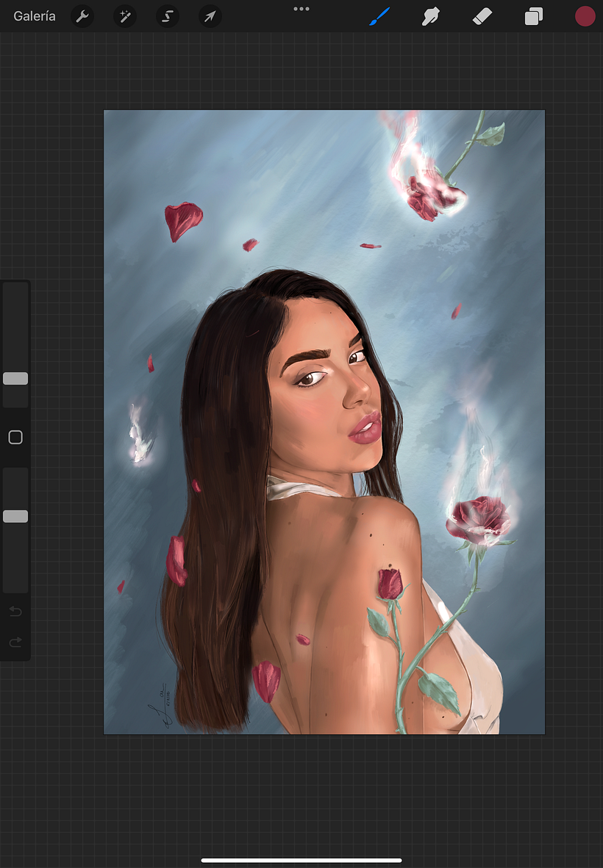603x868 pixels.
Task: Redo the action using sidebar arrow
Action: click(x=15, y=642)
